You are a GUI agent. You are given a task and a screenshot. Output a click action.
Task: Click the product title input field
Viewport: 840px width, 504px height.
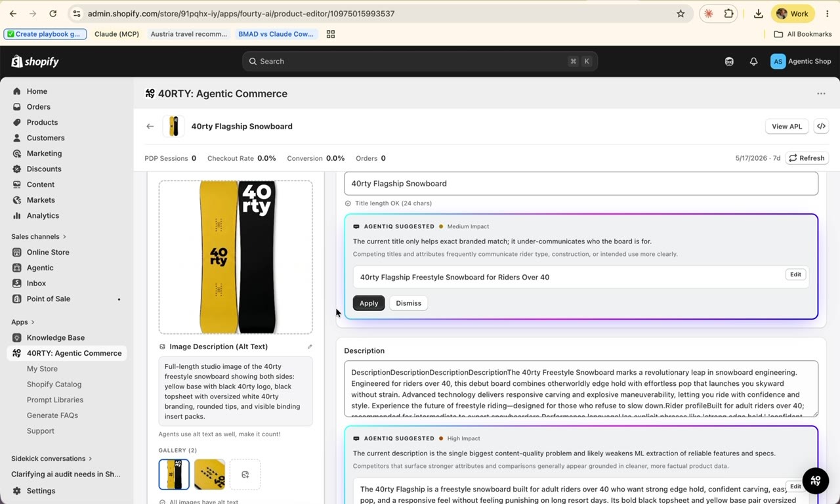pyautogui.click(x=581, y=184)
